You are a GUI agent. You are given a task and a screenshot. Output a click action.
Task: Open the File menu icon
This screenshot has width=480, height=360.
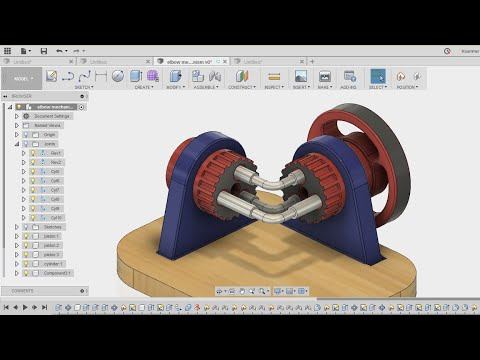pyautogui.click(x=25, y=51)
